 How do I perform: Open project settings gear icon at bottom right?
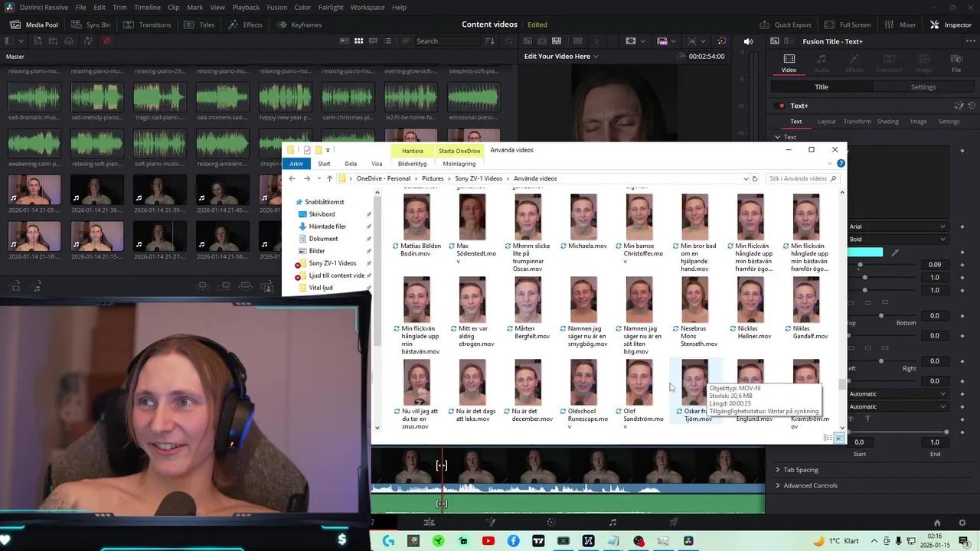click(962, 523)
